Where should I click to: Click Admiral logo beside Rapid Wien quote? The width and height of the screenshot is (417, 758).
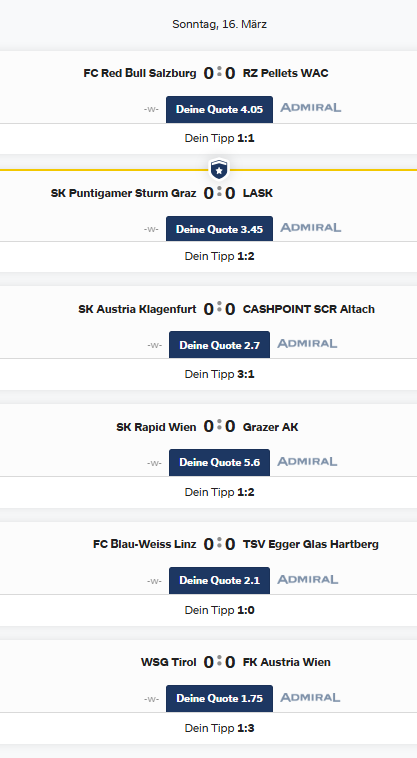tap(307, 462)
